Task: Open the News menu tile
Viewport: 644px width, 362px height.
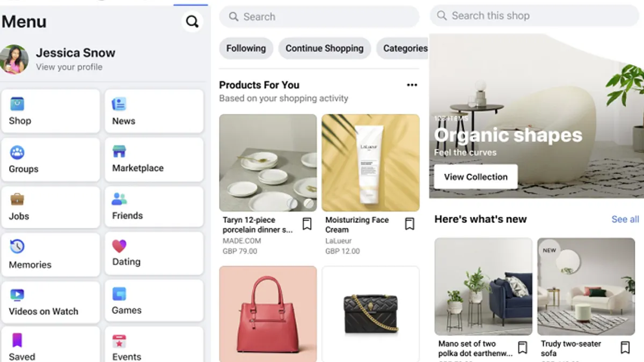Action: click(154, 111)
